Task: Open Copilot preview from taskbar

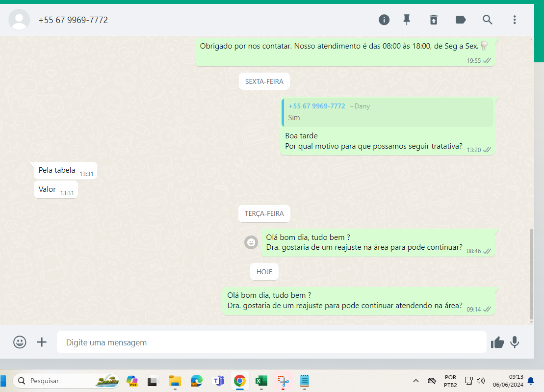Action: [132, 381]
